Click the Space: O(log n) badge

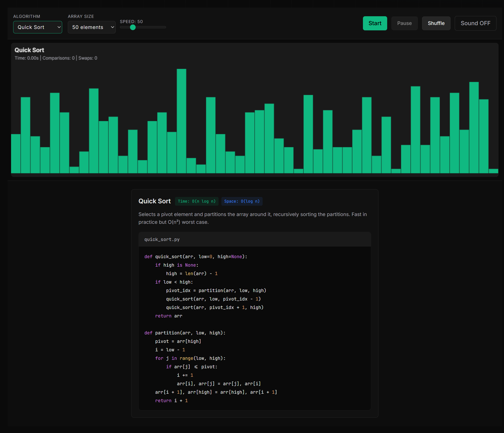(x=242, y=201)
